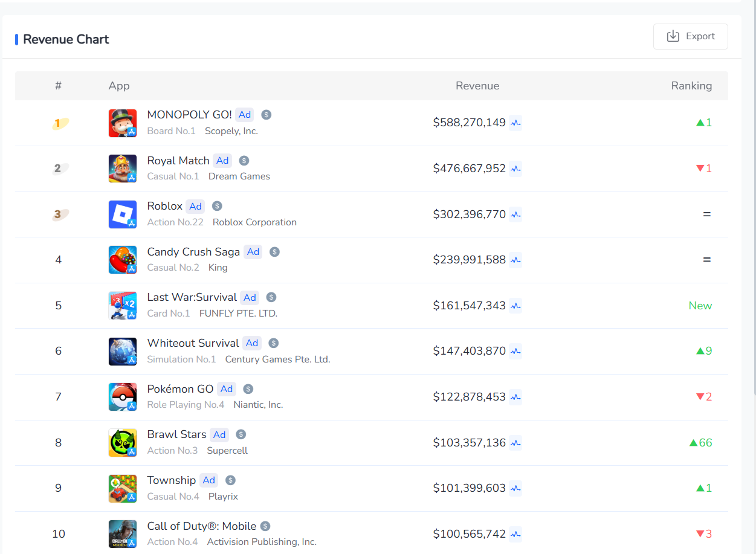This screenshot has width=756, height=554.
Task: Open the Candy Crush Saga name link
Action: pyautogui.click(x=193, y=252)
